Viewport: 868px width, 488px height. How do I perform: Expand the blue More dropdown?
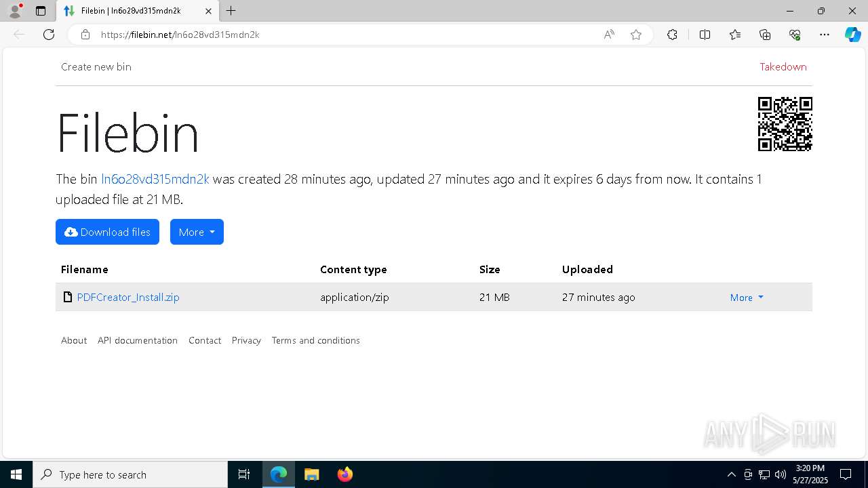[197, 232]
